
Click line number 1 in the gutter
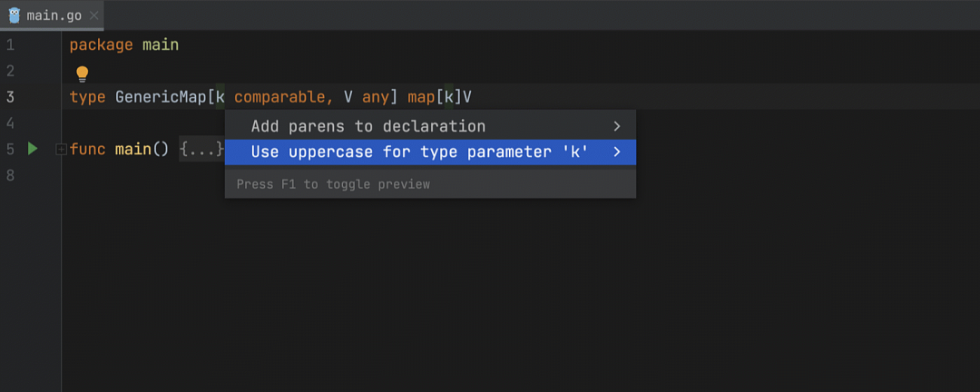coord(10,44)
